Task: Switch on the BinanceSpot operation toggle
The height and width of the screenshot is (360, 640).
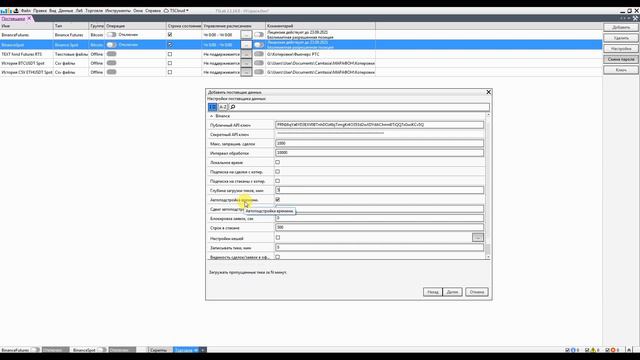Action: click(111, 44)
